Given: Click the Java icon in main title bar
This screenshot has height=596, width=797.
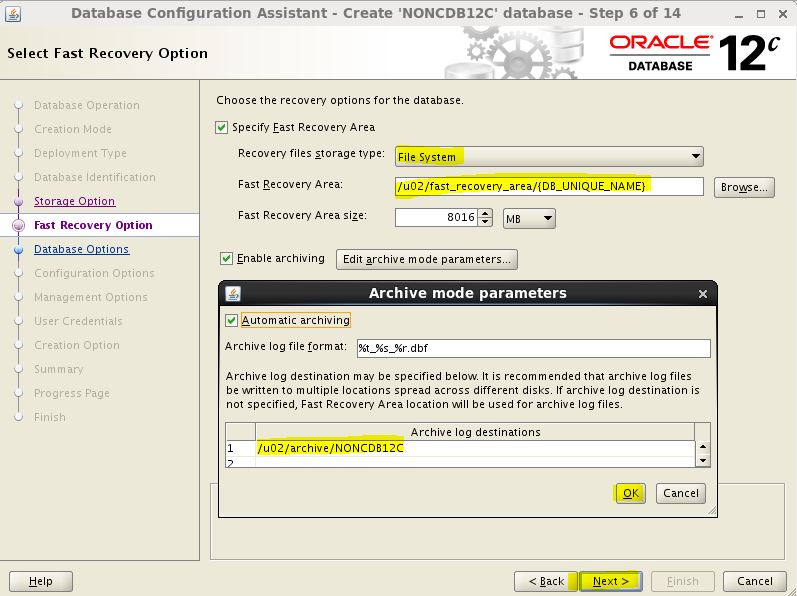Looking at the screenshot, I should coord(11,13).
